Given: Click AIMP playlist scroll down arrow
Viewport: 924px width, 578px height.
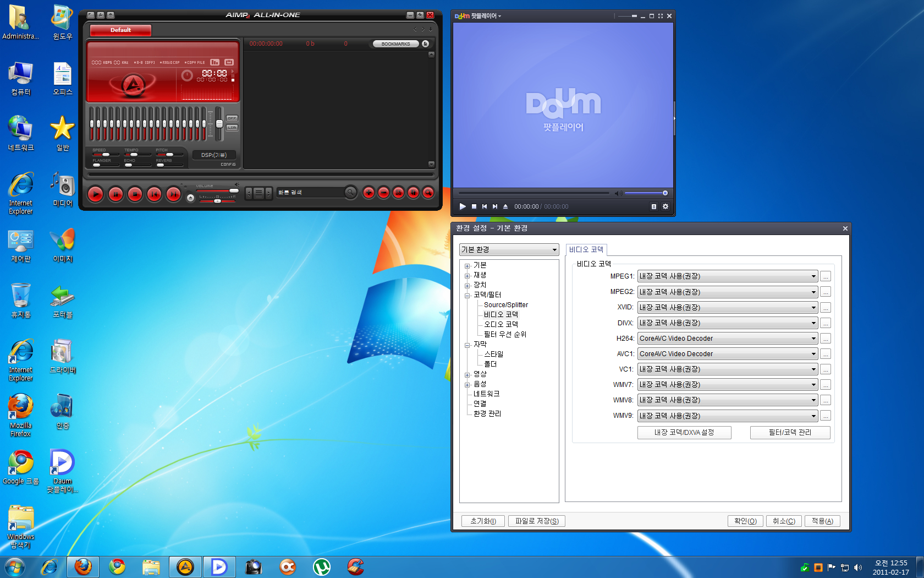Looking at the screenshot, I should [431, 165].
